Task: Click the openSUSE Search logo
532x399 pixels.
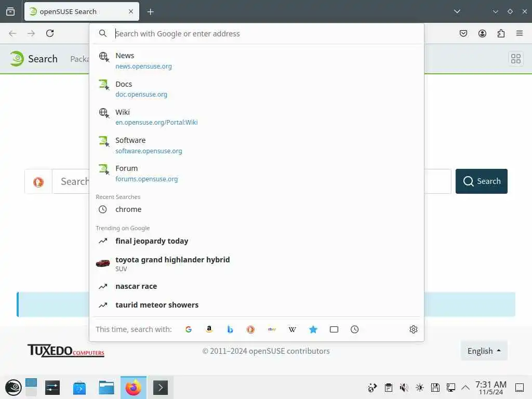Action: [x=33, y=59]
